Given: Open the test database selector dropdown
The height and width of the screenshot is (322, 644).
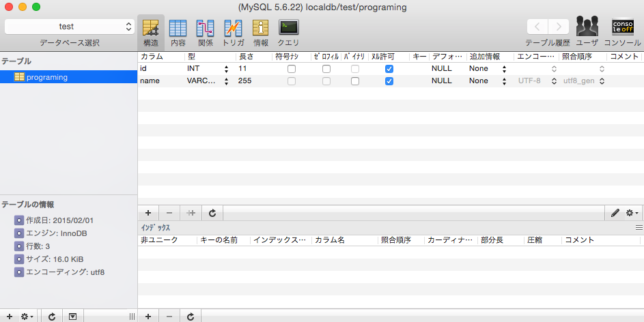Looking at the screenshot, I should (x=70, y=27).
